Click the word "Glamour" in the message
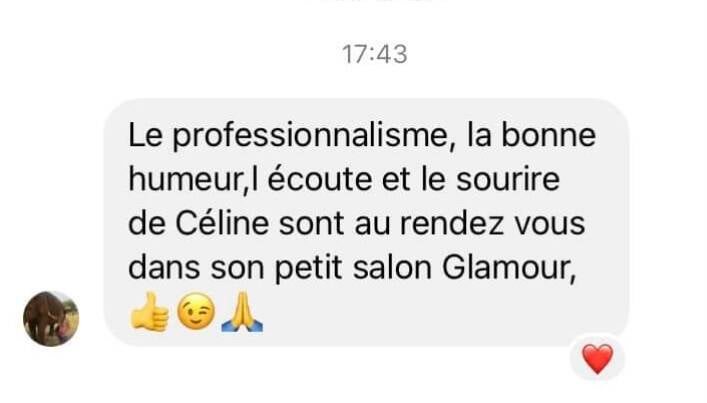Viewport: 707px width, 403px height. pyautogui.click(x=505, y=268)
